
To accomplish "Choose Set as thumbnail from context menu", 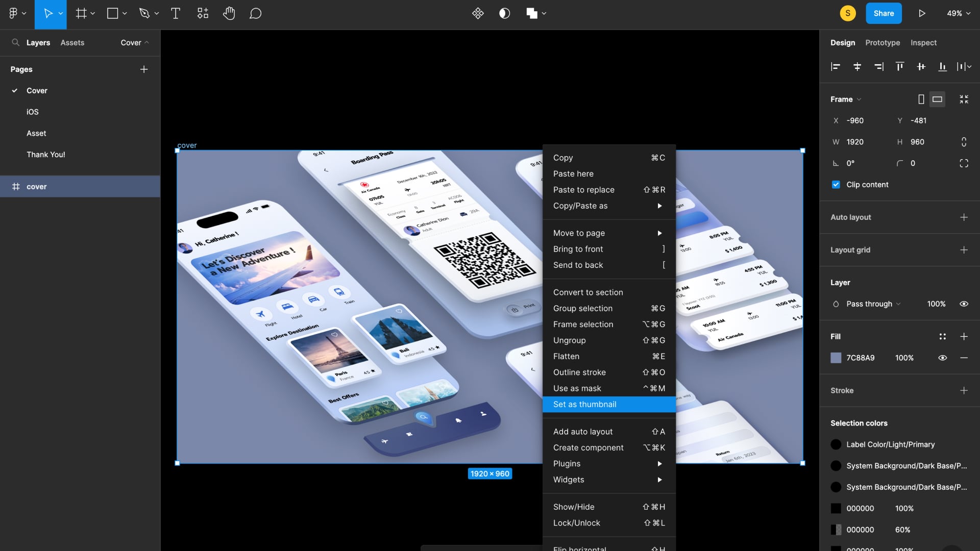I will point(584,404).
